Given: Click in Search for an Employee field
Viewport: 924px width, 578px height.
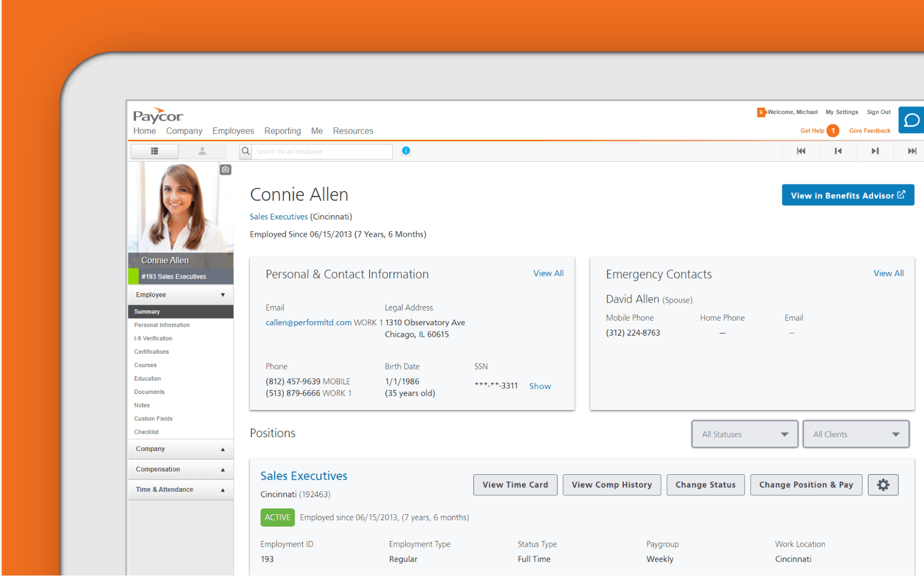Looking at the screenshot, I should 322,152.
